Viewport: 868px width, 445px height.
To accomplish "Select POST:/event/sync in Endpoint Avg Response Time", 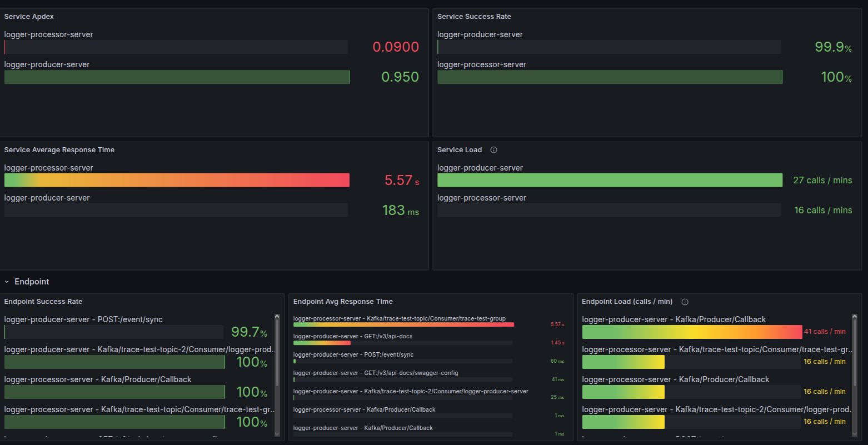I will (x=353, y=354).
